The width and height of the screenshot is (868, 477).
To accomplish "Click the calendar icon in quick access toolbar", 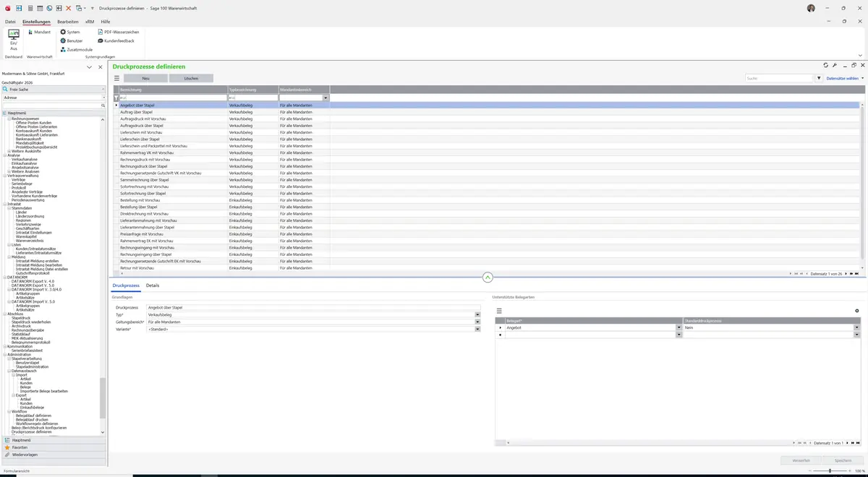I will point(39,8).
